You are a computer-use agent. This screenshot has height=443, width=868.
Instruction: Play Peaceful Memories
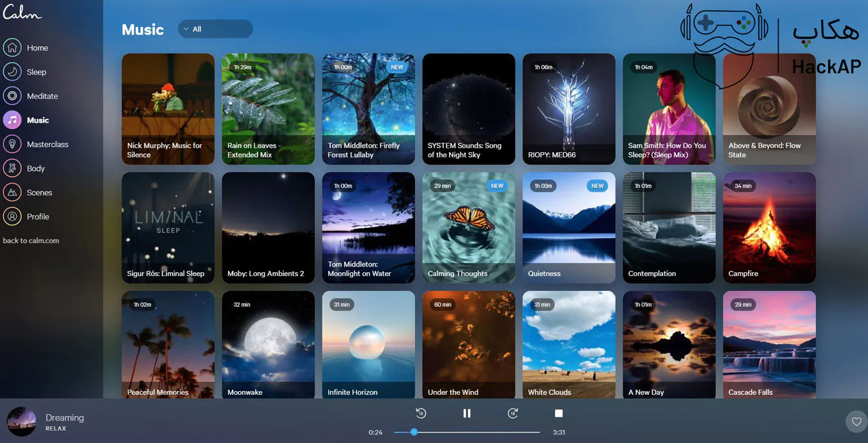168,345
